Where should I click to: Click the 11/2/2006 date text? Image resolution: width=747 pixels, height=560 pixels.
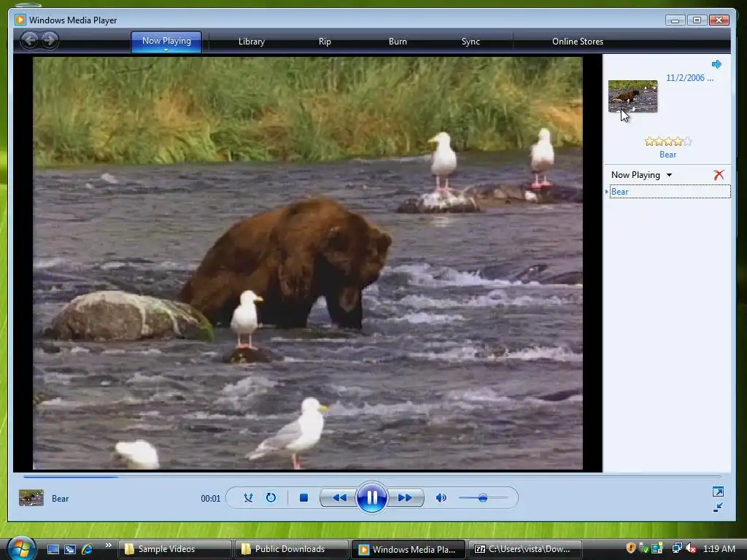click(x=689, y=77)
